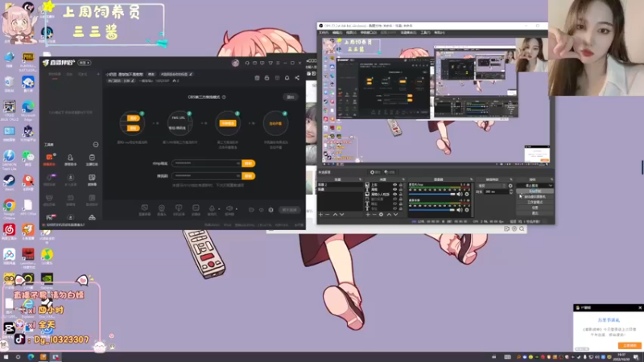Mute the first OBS audio mixer channel
The width and height of the screenshot is (644, 362).
460,194
